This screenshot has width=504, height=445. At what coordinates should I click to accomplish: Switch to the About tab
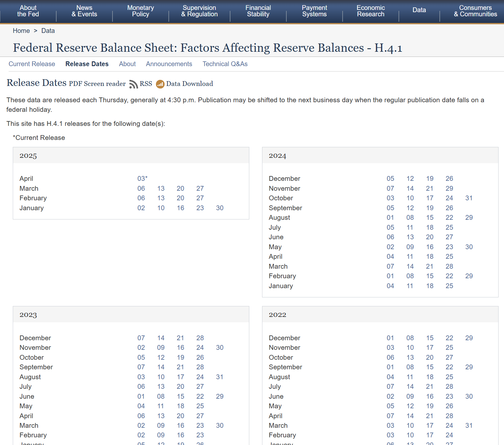128,64
